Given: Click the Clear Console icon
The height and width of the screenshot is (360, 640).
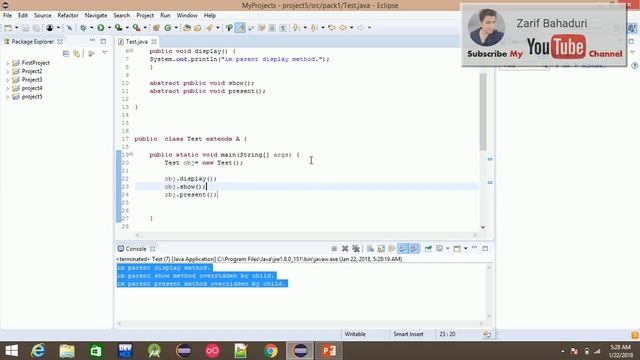Looking at the screenshot, I should coord(370,249).
